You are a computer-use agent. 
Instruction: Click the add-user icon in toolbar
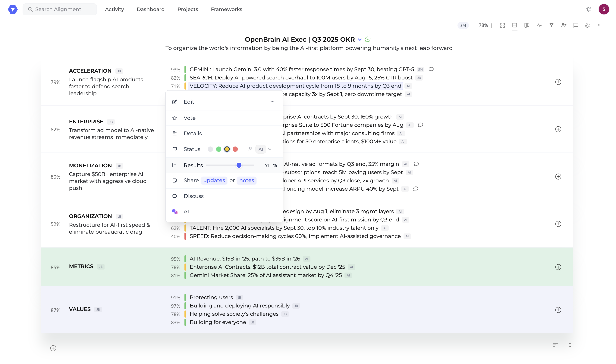[564, 25]
